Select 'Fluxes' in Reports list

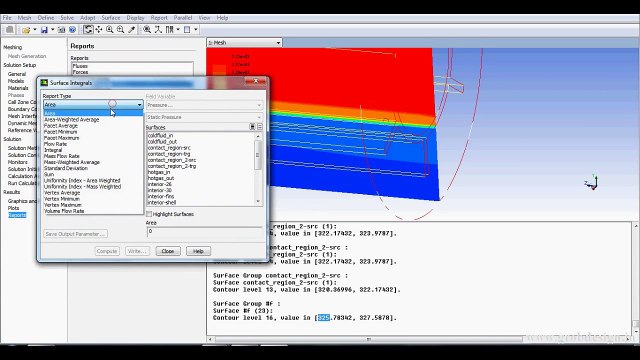pyautogui.click(x=80, y=66)
